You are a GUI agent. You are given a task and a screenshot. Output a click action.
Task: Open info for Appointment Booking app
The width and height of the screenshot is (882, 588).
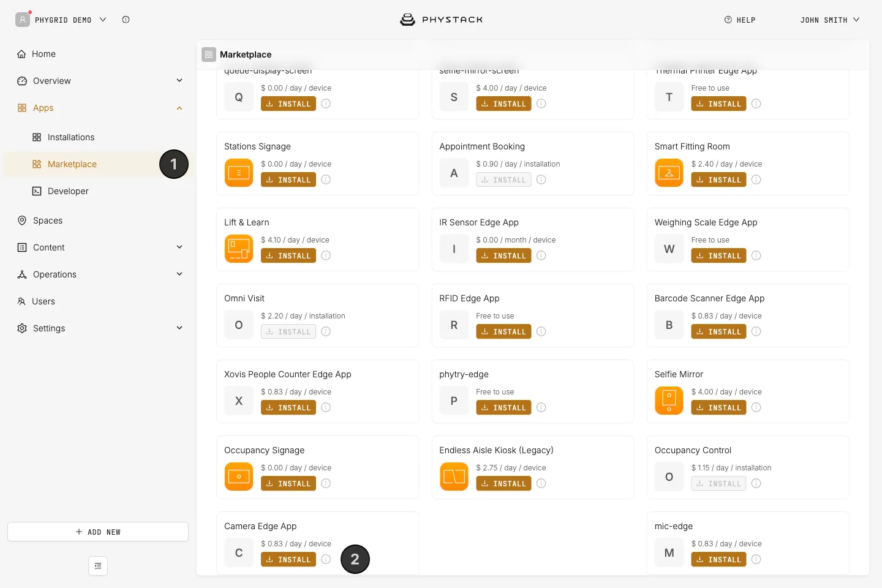click(541, 179)
